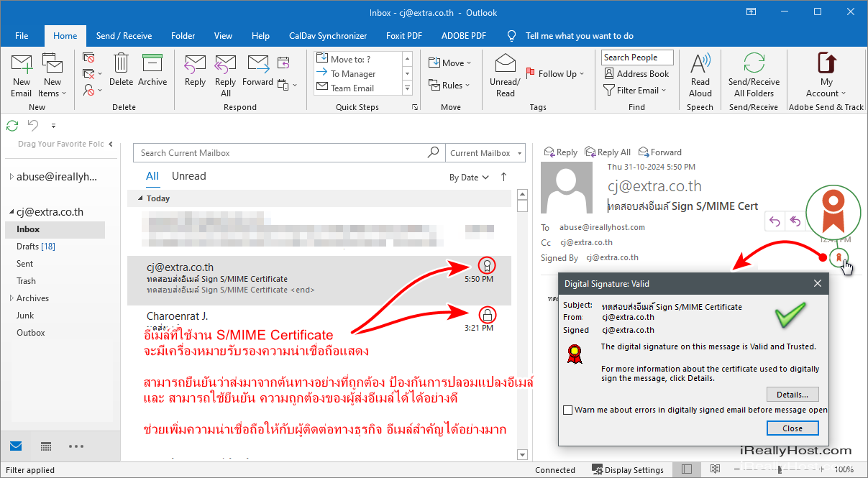Open the Junk options dropdown
Viewport: 868px width, 478px height.
[x=92, y=90]
